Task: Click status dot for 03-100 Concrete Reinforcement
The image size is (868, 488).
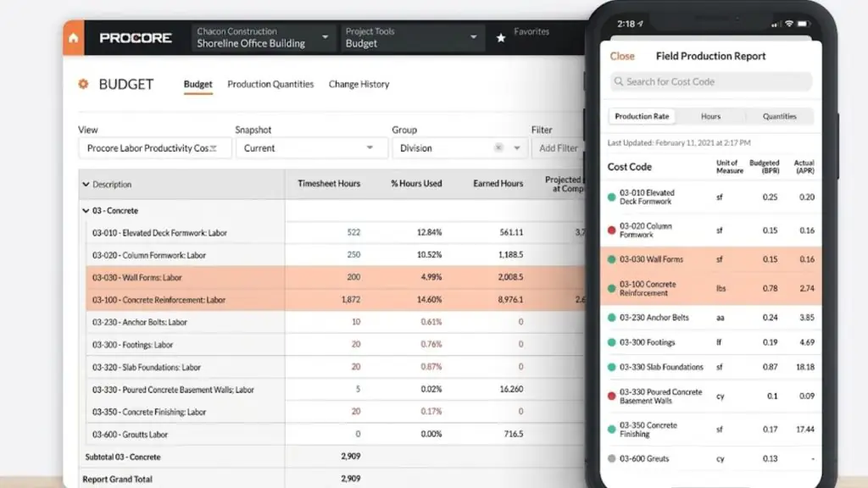Action: point(612,288)
